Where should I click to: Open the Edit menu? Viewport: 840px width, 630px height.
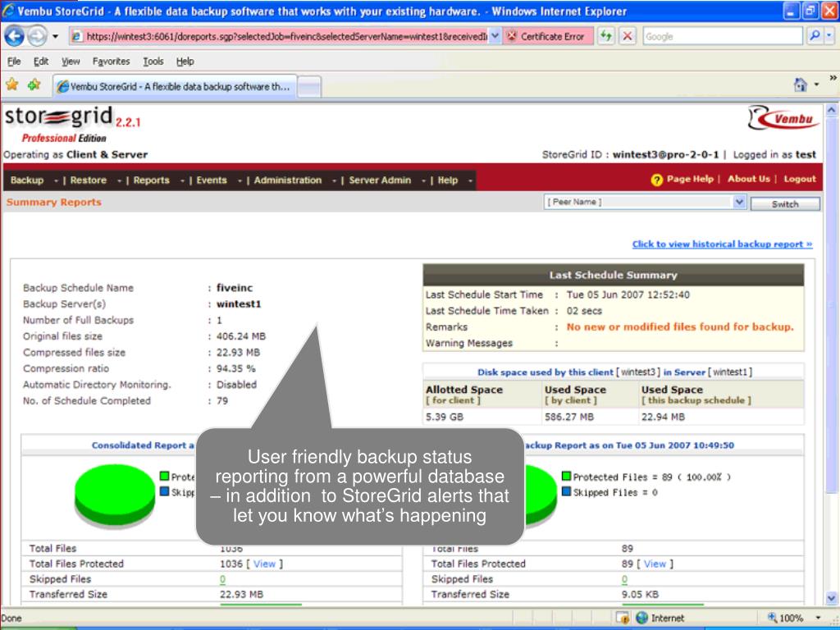tap(41, 62)
